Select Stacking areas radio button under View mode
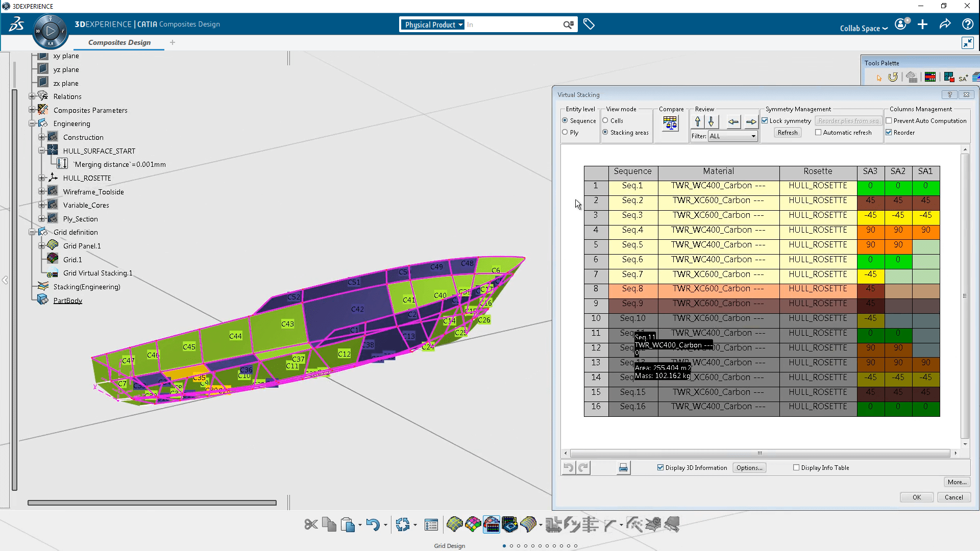 (605, 132)
